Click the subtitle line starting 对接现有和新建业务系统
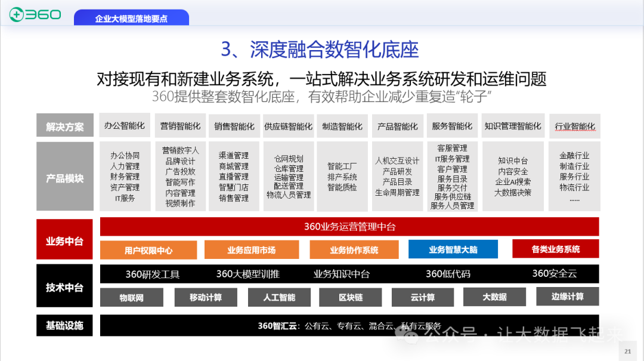 tap(321, 79)
